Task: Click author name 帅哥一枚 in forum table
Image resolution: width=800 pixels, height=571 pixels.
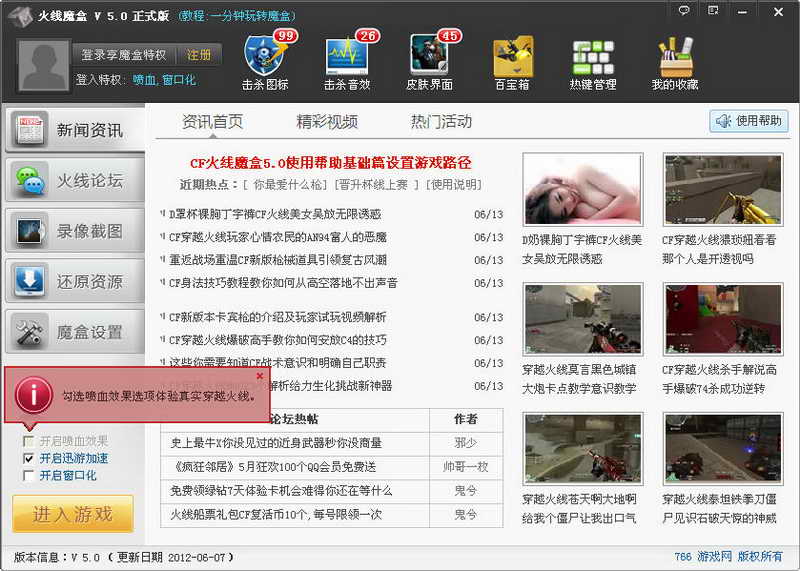Action: tap(466, 466)
